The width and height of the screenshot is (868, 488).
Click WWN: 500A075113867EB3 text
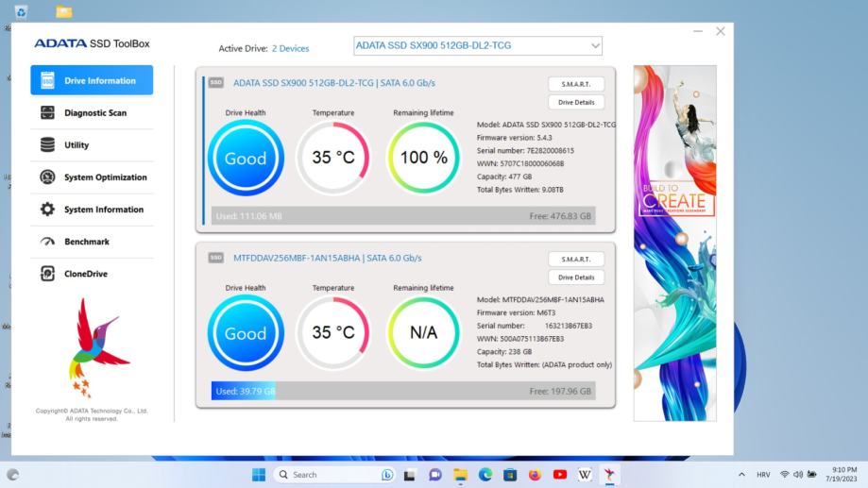coord(520,339)
